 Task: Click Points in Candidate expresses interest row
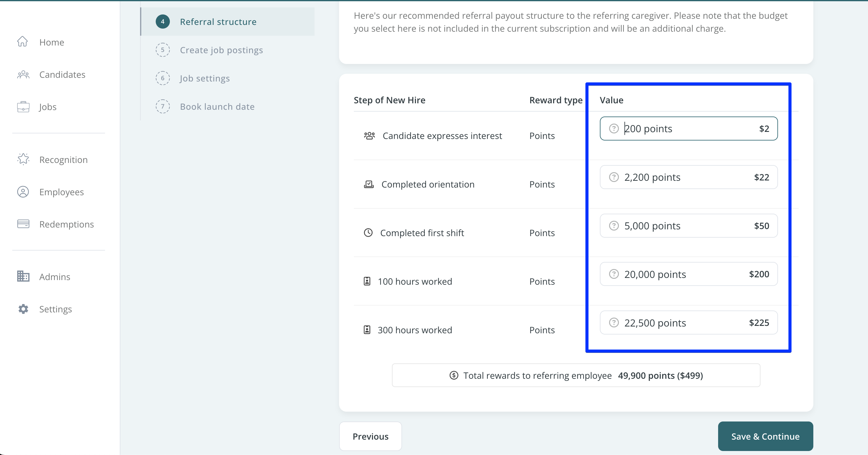(542, 136)
